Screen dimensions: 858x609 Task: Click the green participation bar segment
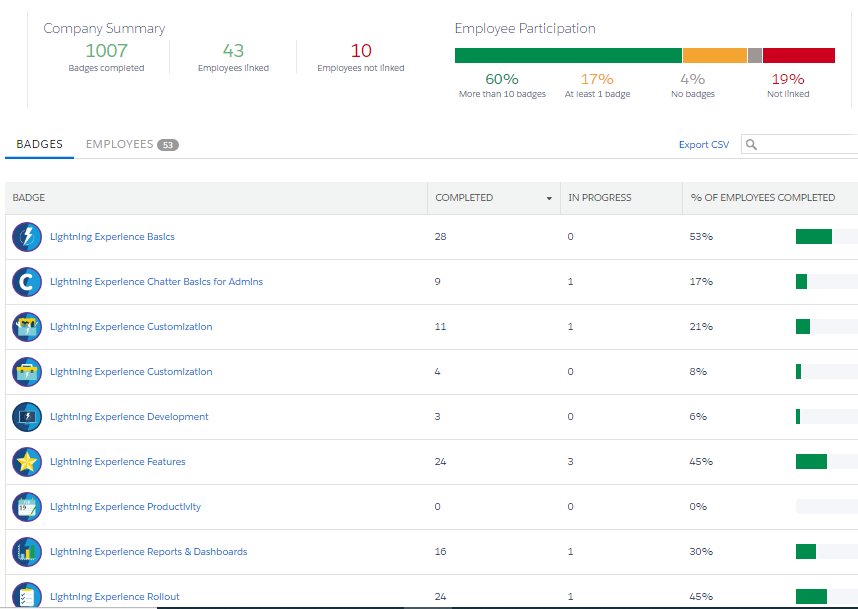[x=568, y=55]
